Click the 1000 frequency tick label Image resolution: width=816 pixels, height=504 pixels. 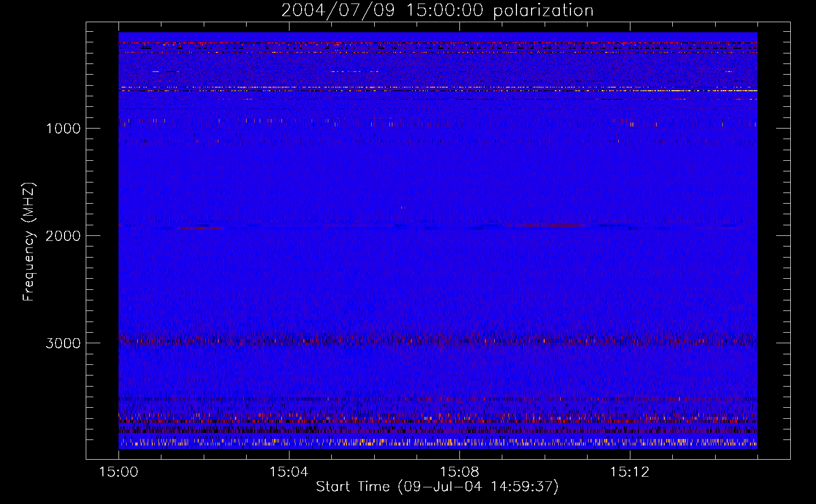click(63, 129)
